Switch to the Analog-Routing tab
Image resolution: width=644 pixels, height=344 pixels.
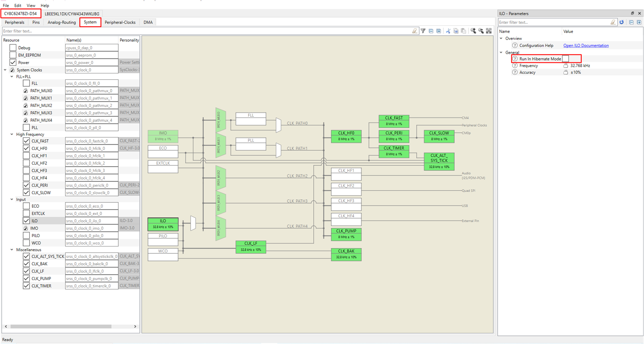[x=62, y=22]
